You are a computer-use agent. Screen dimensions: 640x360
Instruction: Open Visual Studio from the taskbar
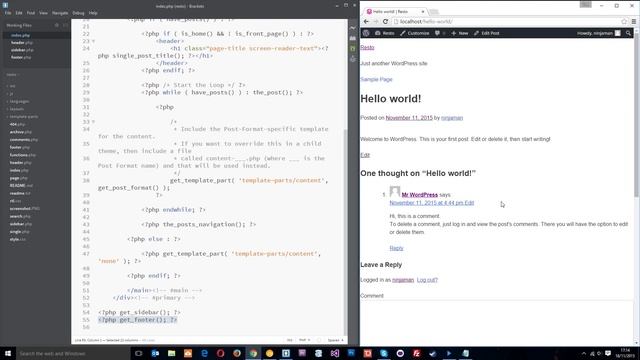[335, 353]
